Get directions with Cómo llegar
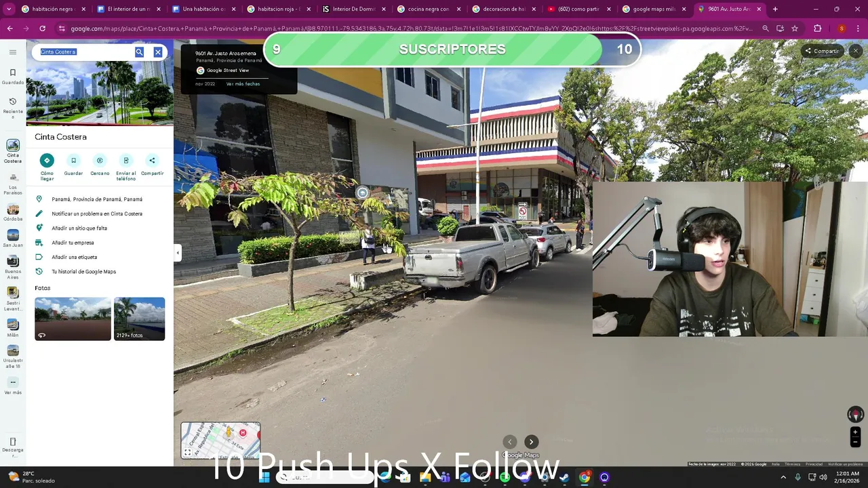 47,167
